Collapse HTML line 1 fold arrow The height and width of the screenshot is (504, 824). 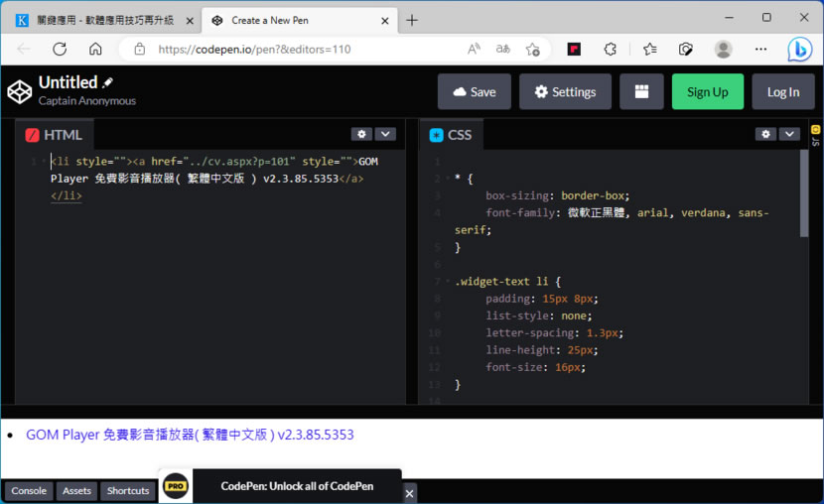(44, 162)
